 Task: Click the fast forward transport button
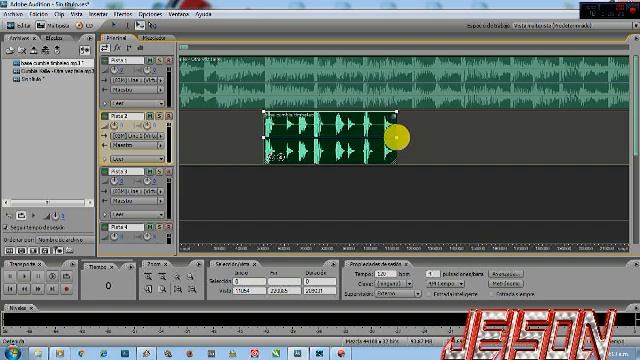[x=38, y=289]
